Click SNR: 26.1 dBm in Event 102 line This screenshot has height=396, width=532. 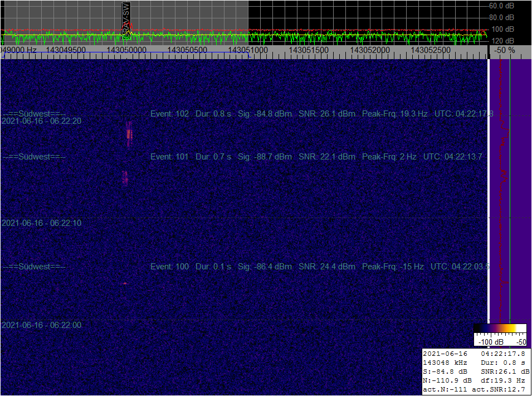[327, 114]
